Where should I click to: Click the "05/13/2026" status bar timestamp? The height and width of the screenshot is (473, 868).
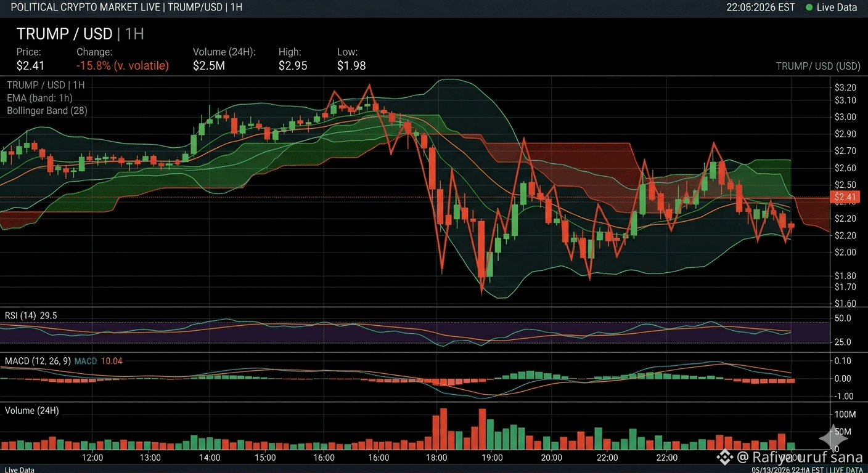click(771, 470)
